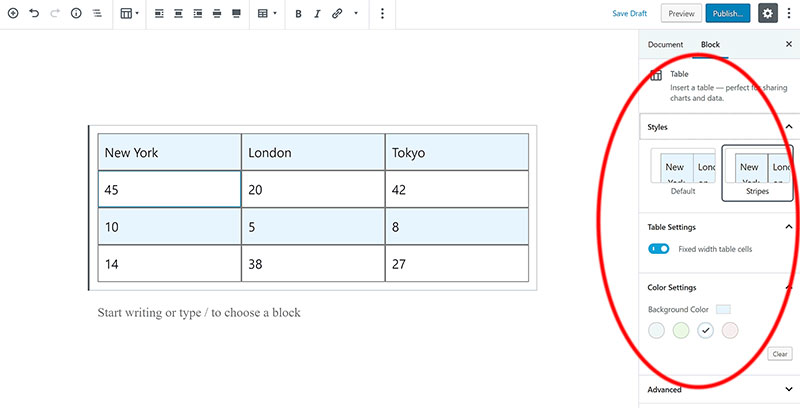Switch to the Document tab
This screenshot has height=408, width=800.
click(665, 45)
